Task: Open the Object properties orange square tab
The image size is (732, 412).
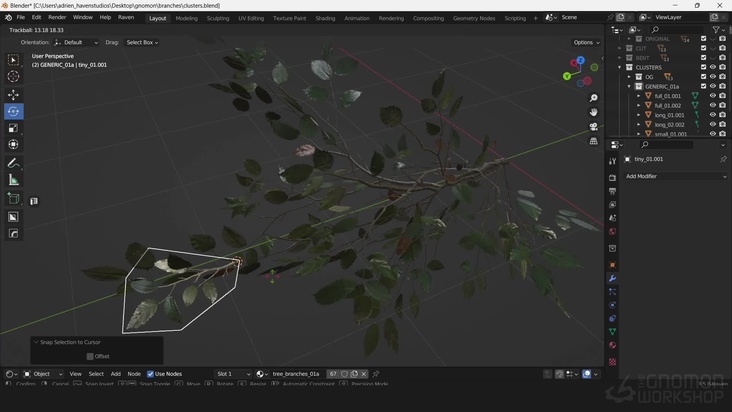Action: [612, 265]
